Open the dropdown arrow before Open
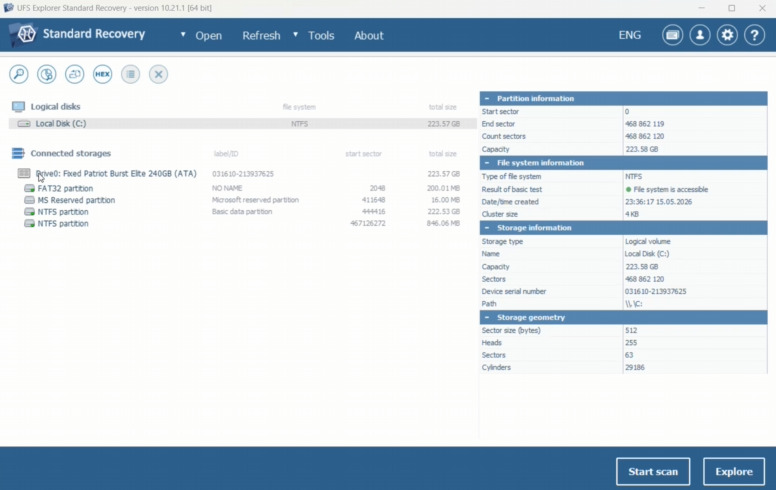Image resolution: width=776 pixels, height=490 pixels. click(x=183, y=35)
